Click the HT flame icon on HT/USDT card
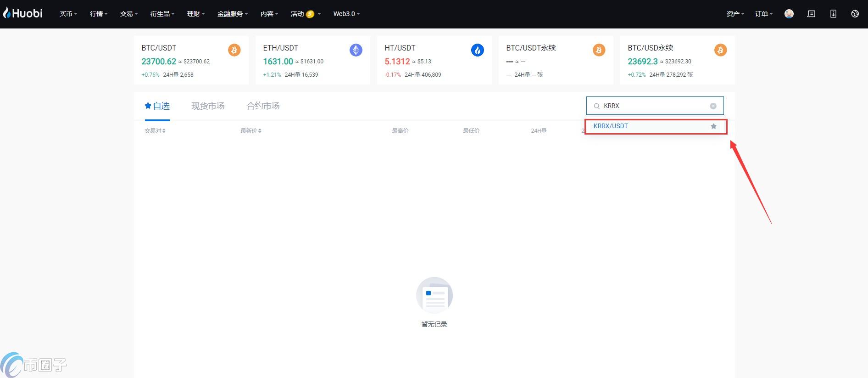This screenshot has height=378, width=868. point(477,50)
